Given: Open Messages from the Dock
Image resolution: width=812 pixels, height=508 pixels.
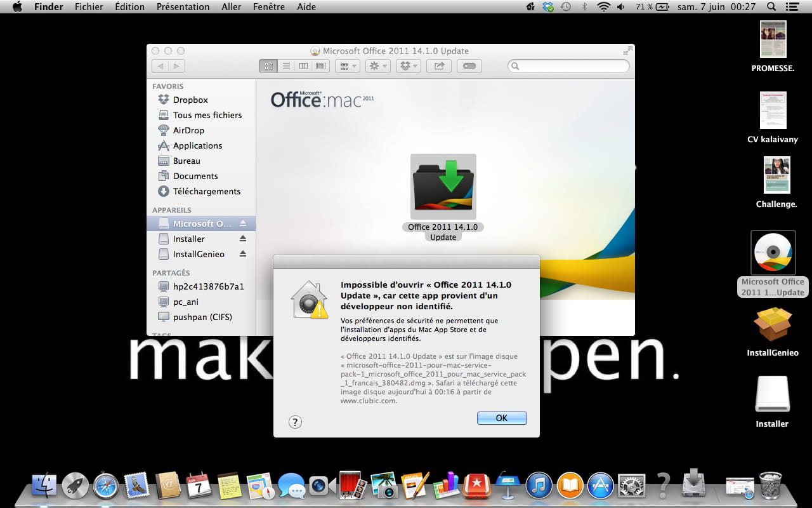Looking at the screenshot, I should (x=291, y=486).
